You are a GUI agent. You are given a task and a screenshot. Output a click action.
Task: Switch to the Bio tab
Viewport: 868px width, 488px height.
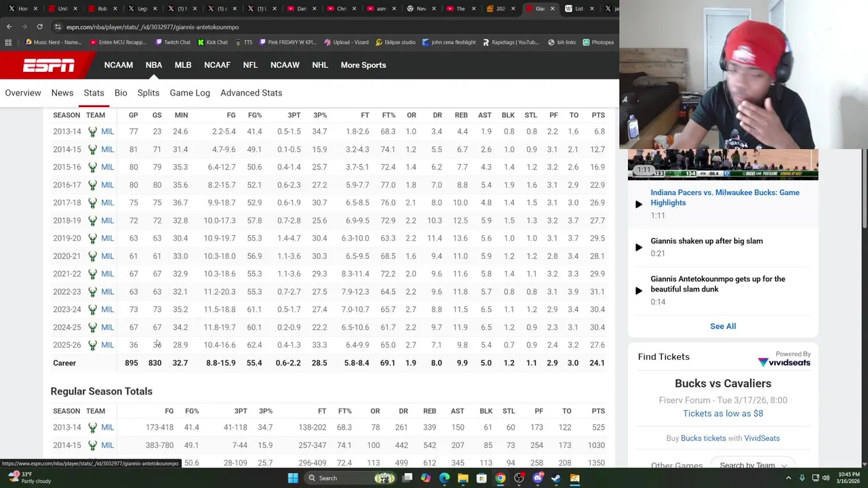point(121,93)
